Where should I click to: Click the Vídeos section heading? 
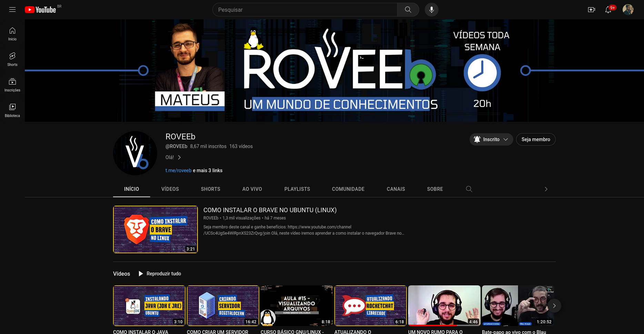point(121,274)
